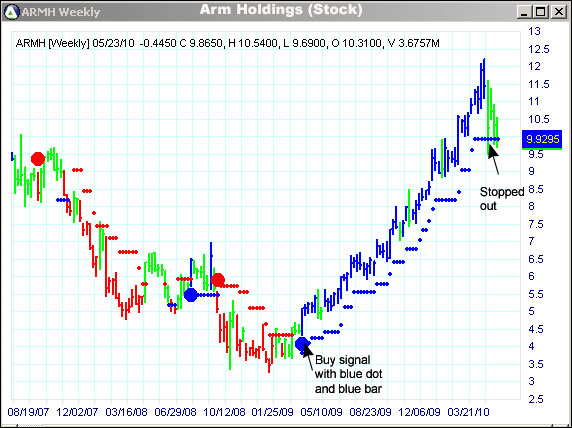The image size is (572, 428).
Task: Click the 10/12/08 date axis label
Action: pos(224,412)
